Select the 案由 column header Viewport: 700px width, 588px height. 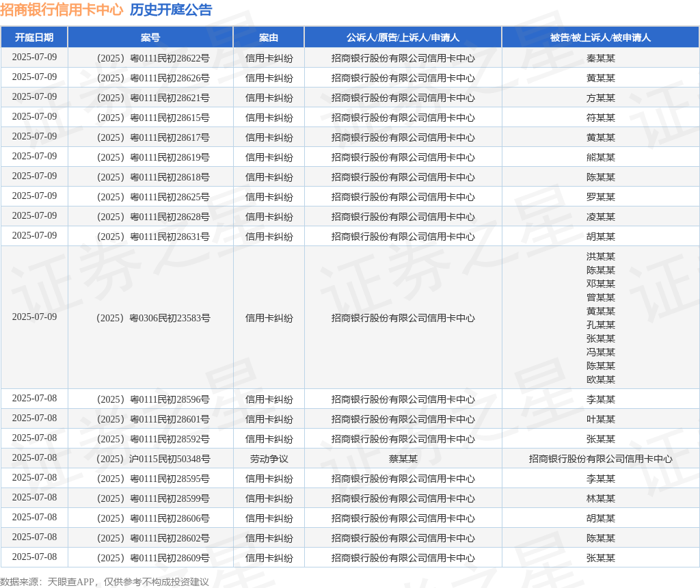coord(269,38)
